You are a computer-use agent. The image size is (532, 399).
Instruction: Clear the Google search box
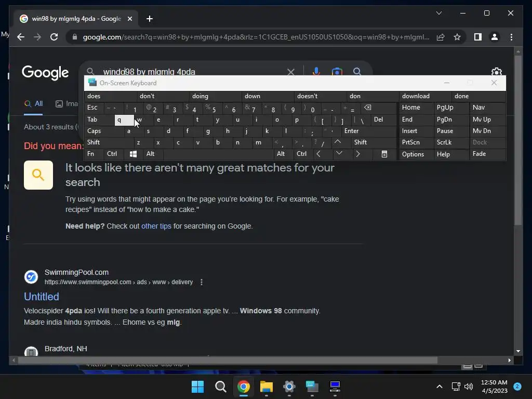click(291, 72)
